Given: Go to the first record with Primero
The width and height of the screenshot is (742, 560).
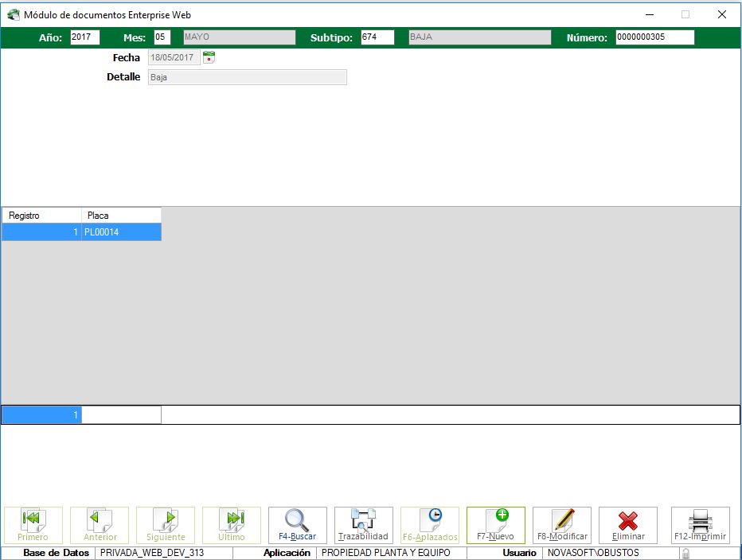Looking at the screenshot, I should [33, 526].
